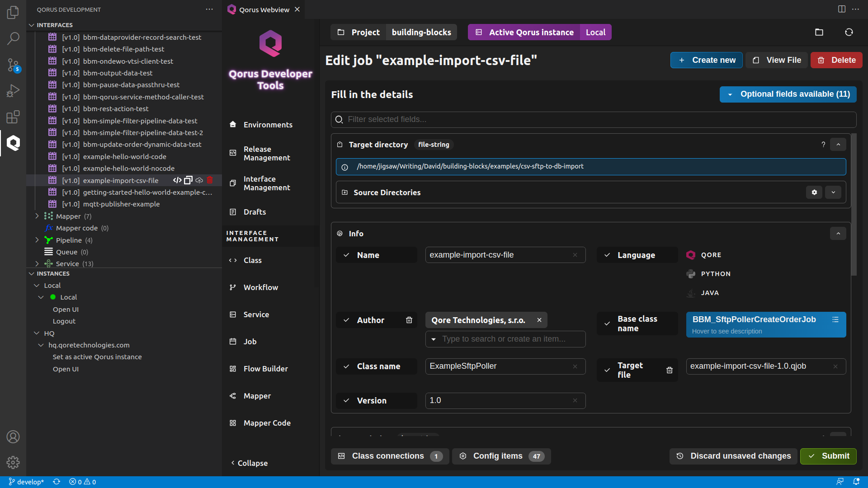This screenshot has width=868, height=488.
Task: Open the Explorer view in activity bar
Action: coord(13,12)
